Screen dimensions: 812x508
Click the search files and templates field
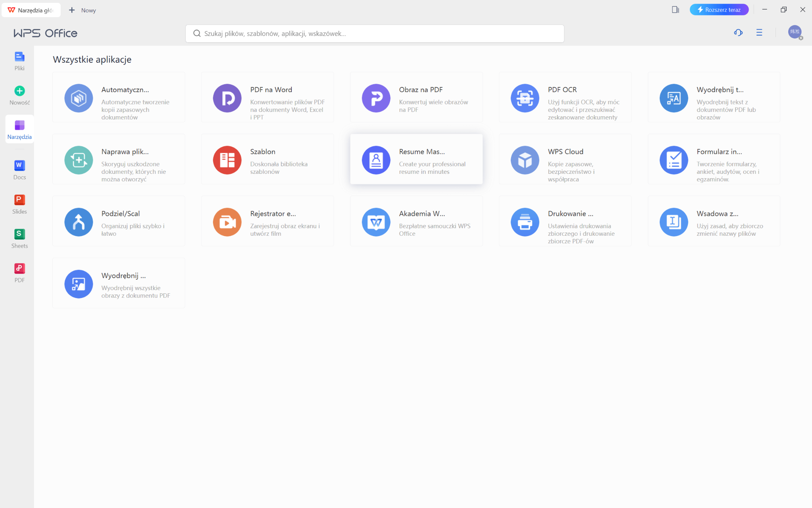click(x=374, y=34)
